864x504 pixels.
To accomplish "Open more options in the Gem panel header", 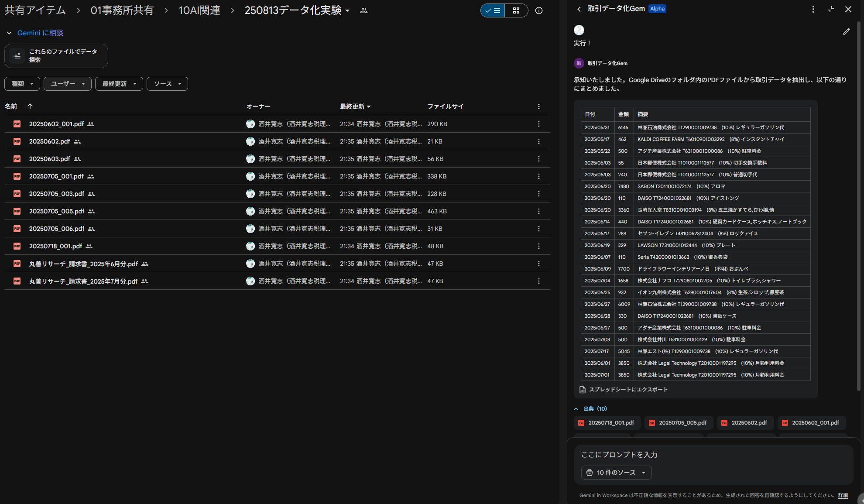I will tap(813, 9).
